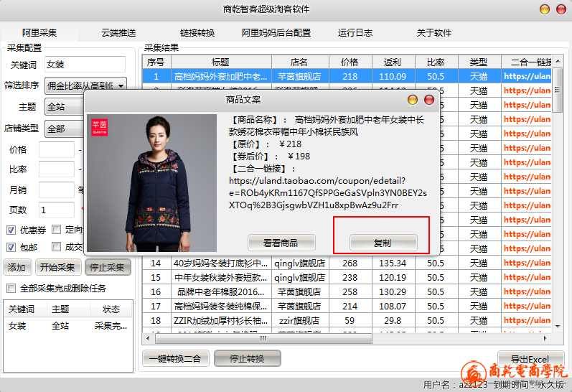
Task: Click the 页数 input field
Action: point(57,210)
